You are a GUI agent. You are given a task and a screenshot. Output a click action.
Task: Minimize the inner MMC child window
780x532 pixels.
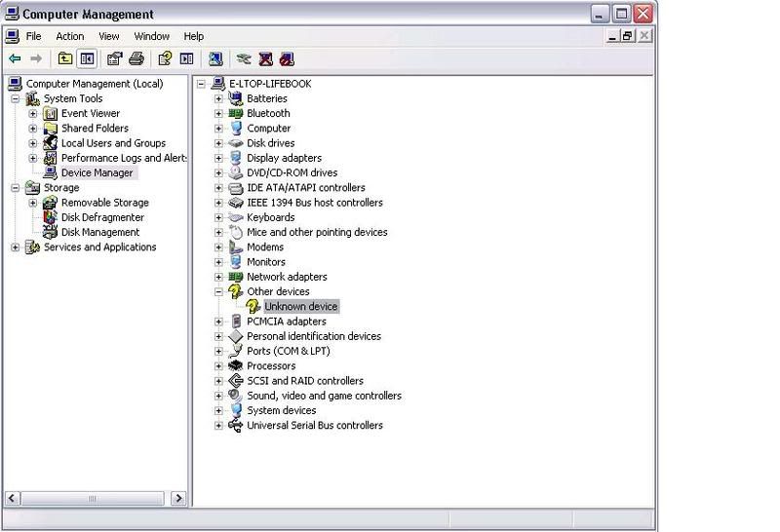click(x=613, y=36)
